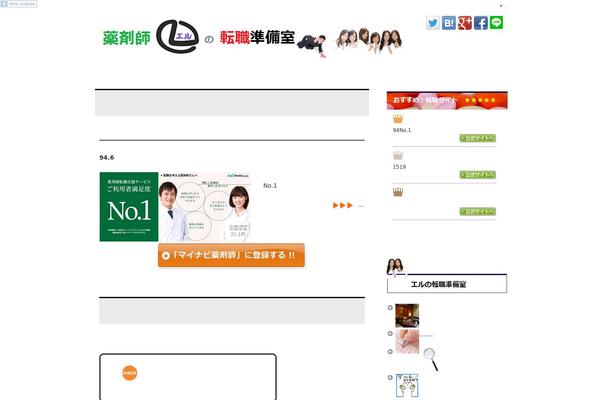Click the Hatena Bookmark B! icon
Image resolution: width=600 pixels, height=400 pixels.
coord(449,23)
